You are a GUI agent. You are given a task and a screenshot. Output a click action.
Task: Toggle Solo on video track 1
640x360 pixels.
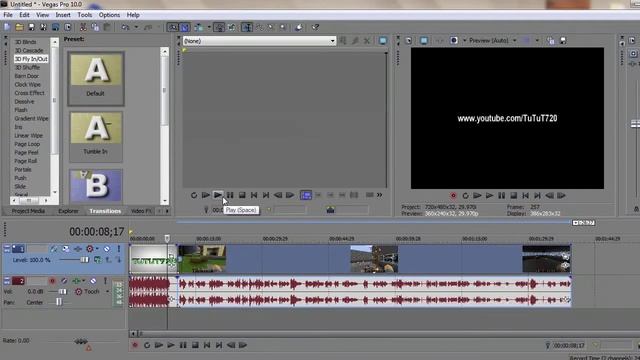119,249
